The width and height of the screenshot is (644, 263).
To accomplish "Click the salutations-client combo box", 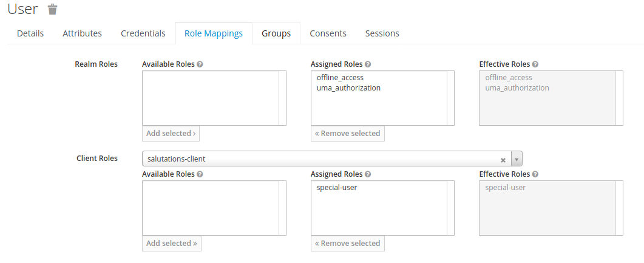I will [x=332, y=159].
